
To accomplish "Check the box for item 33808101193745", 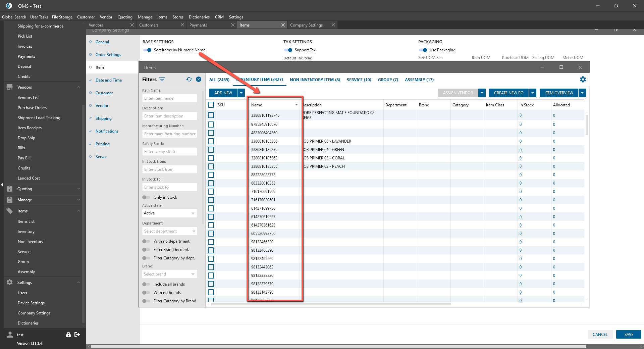I will coord(211,115).
